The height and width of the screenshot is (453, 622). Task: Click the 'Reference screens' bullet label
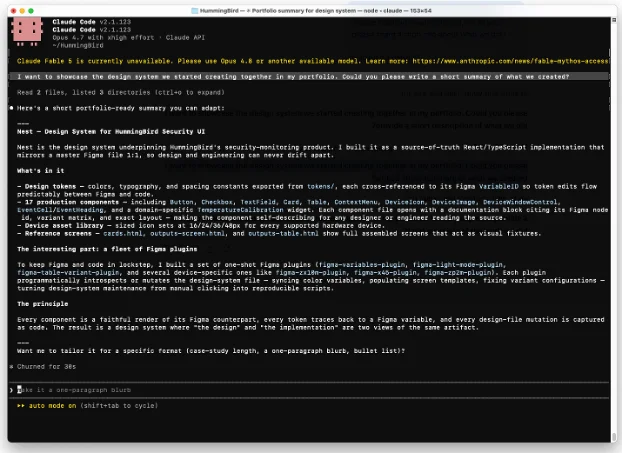58,234
